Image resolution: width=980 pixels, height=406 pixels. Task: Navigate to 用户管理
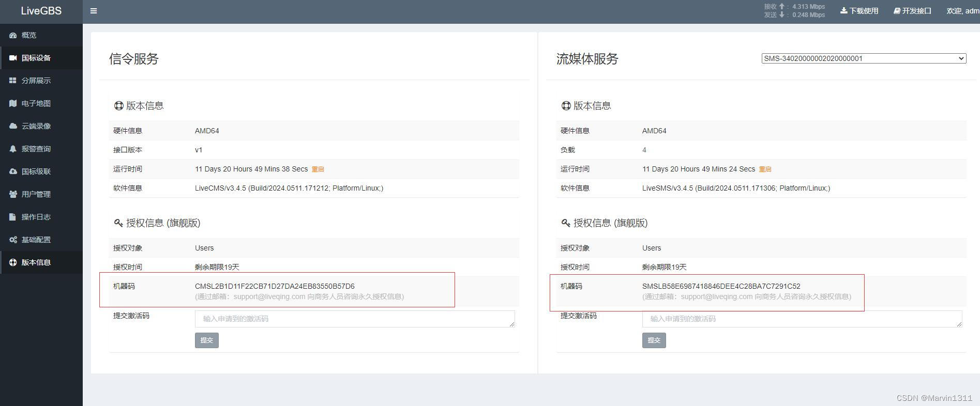pyautogui.click(x=41, y=194)
